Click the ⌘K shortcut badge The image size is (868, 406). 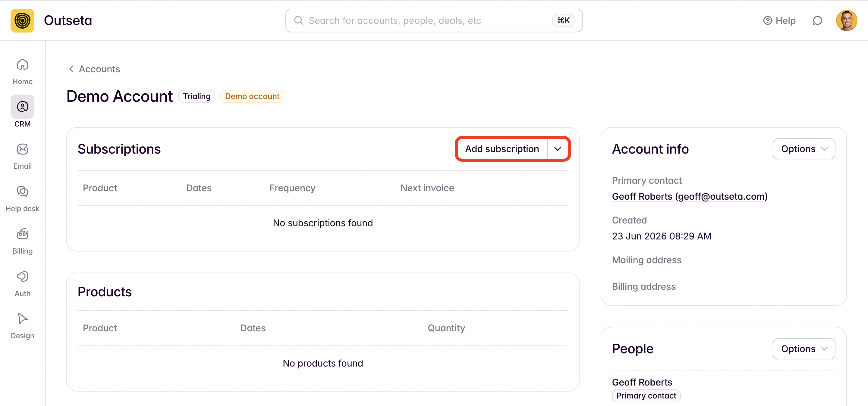tap(563, 20)
